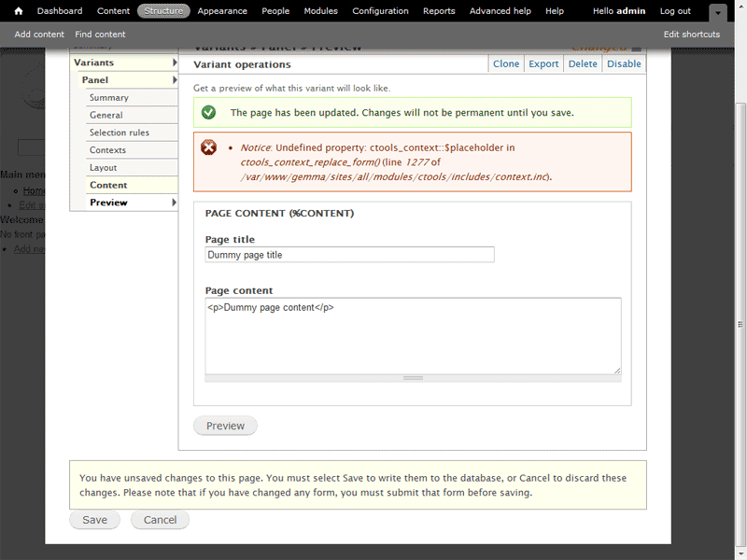The height and width of the screenshot is (560, 747).
Task: Save the page changes
Action: [x=95, y=520]
